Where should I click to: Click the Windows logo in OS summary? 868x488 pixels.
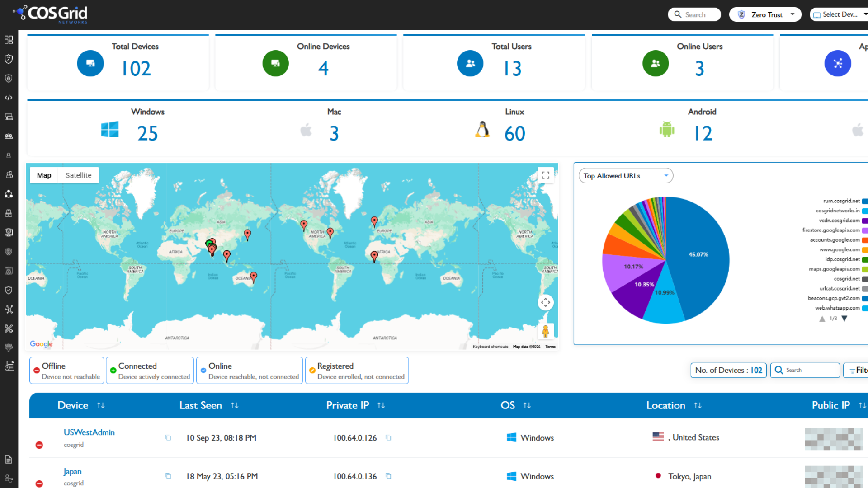pos(110,129)
